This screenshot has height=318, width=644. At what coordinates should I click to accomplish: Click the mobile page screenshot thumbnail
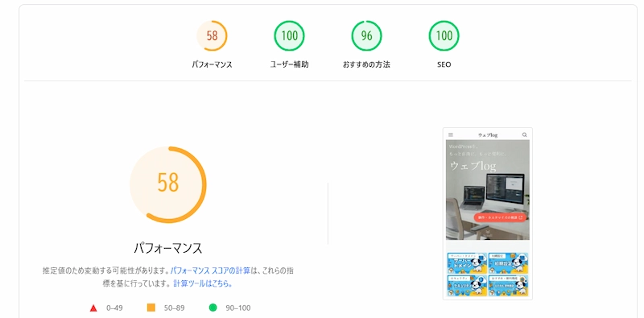click(x=488, y=213)
